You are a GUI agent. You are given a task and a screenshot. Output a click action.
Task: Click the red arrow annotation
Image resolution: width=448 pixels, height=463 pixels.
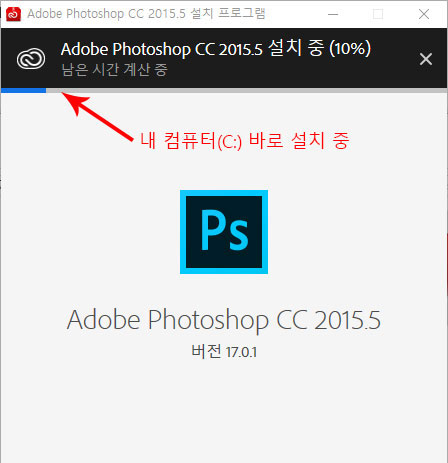97,117
